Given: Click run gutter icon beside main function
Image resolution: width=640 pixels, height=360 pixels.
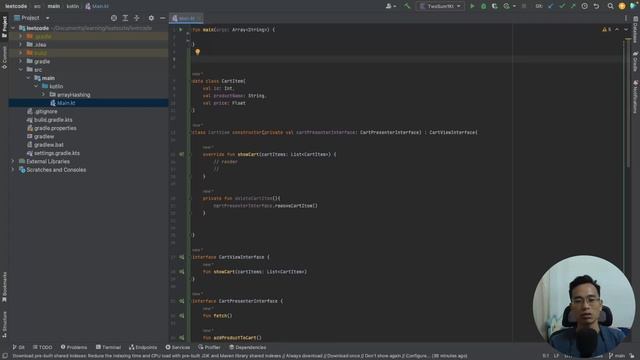Looking at the screenshot, I should [181, 30].
